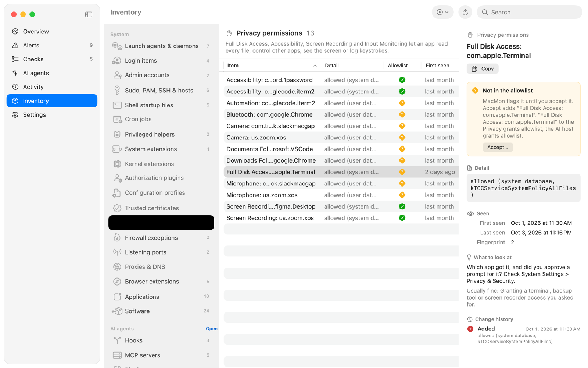Select the Software category
This screenshot has width=588, height=368.
(161, 311)
